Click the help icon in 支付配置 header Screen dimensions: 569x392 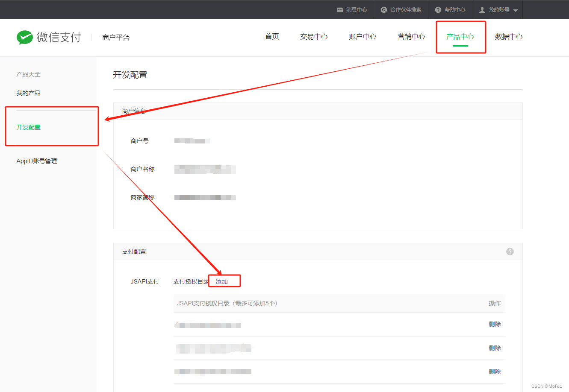click(x=510, y=252)
